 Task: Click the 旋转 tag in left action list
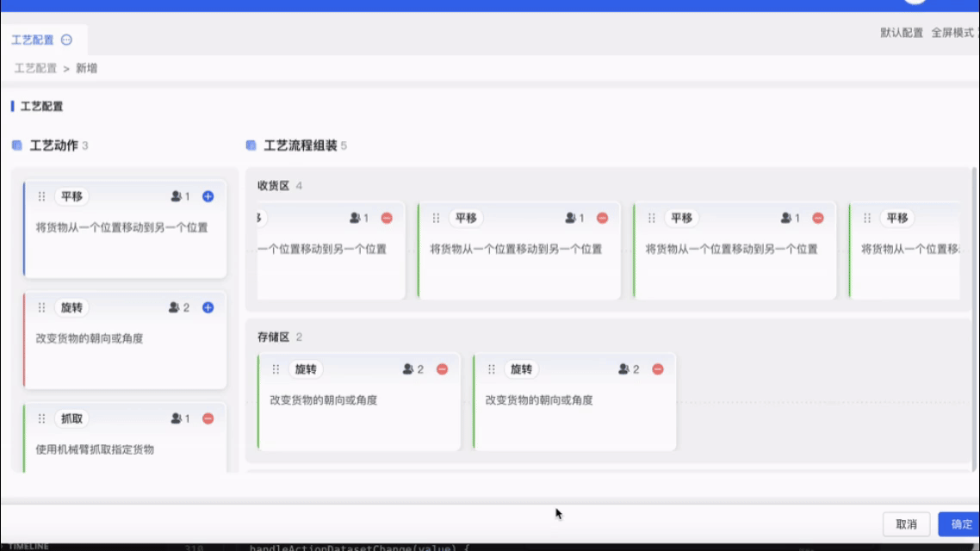coord(71,307)
